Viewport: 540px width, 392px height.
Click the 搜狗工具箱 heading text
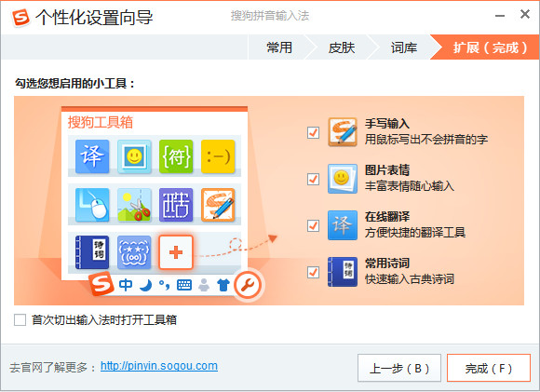101,122
